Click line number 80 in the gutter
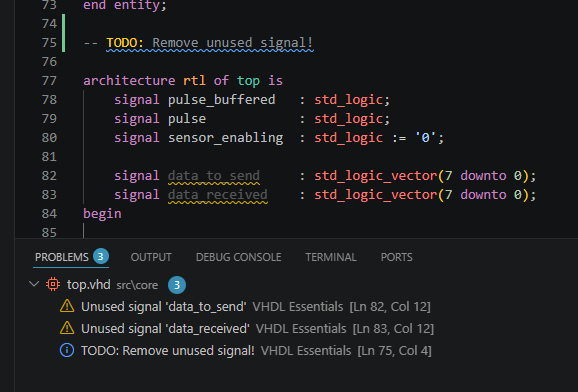578x392 pixels. point(49,138)
